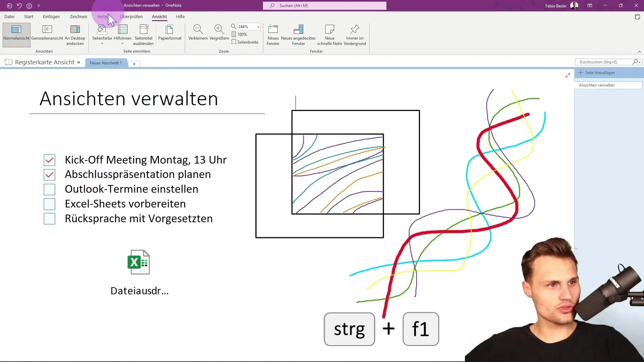Click Vergrößern zoom in icon
Image resolution: width=644 pixels, height=362 pixels.
pos(219,33)
